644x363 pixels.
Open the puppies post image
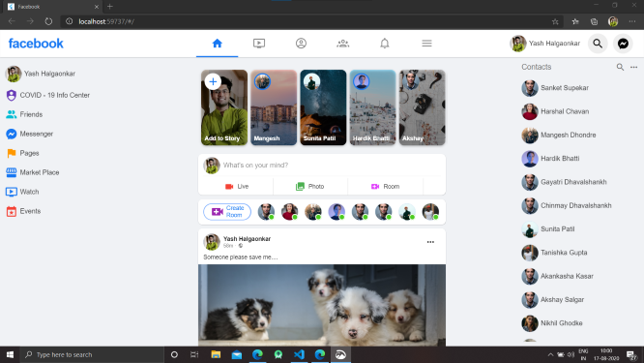322,305
